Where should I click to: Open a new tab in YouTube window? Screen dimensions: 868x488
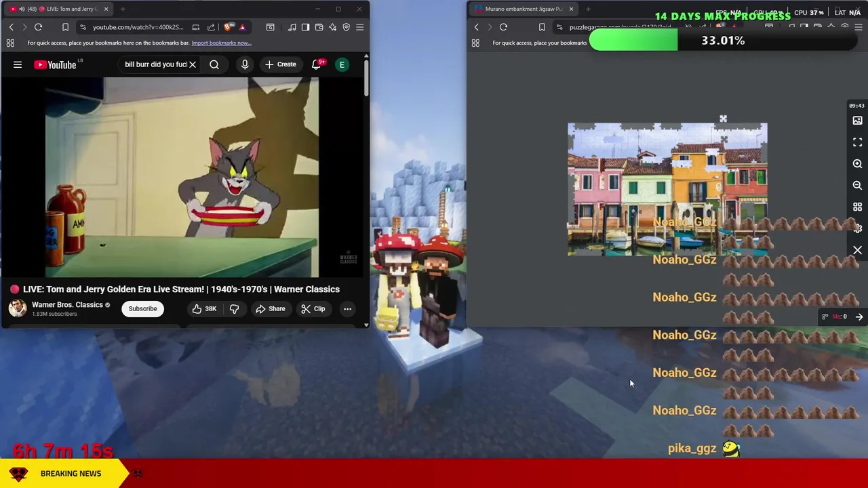123,9
